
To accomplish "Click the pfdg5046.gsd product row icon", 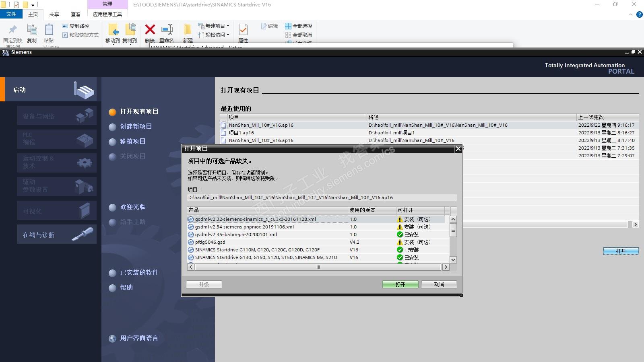I will click(191, 242).
